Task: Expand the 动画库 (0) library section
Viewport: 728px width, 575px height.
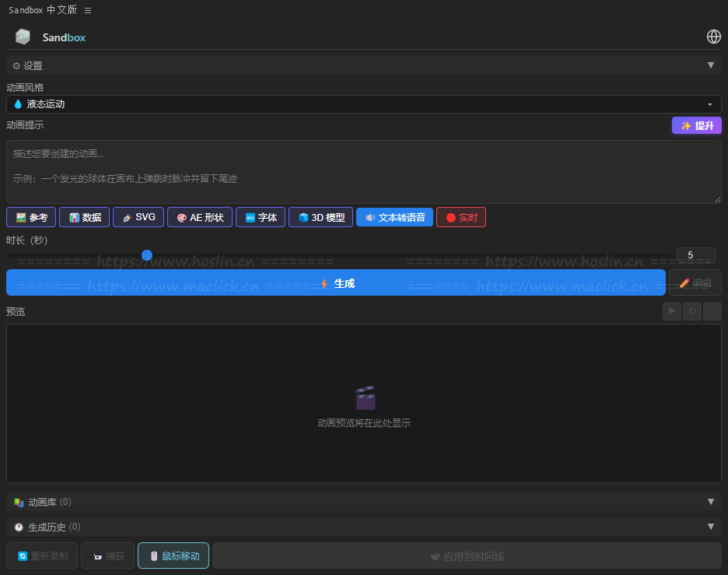Action: click(363, 502)
